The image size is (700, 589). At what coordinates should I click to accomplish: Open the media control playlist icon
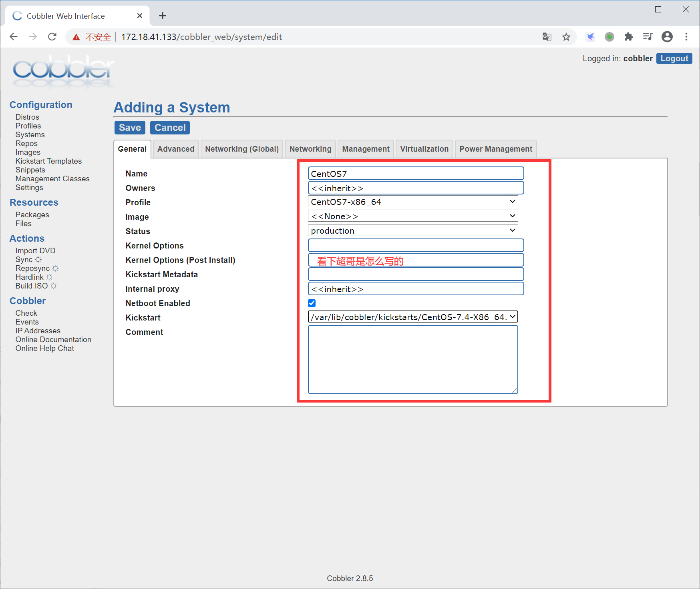point(648,37)
